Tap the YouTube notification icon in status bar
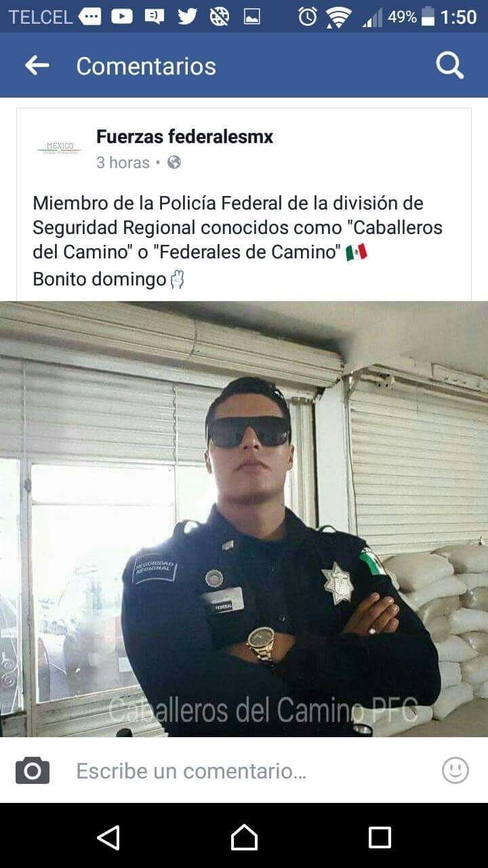This screenshot has height=868, width=488. point(122,16)
